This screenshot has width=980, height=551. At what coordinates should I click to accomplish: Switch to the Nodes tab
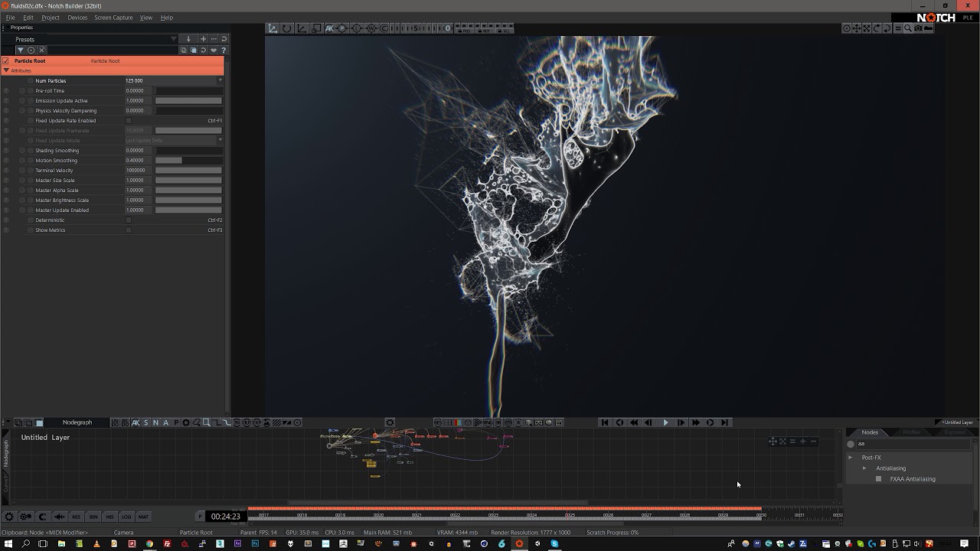[870, 432]
